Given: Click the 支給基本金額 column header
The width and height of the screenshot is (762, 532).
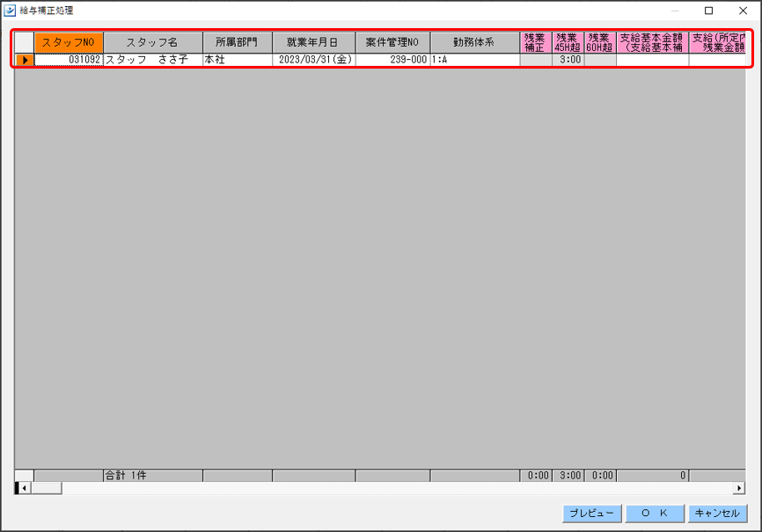Looking at the screenshot, I should point(652,43).
